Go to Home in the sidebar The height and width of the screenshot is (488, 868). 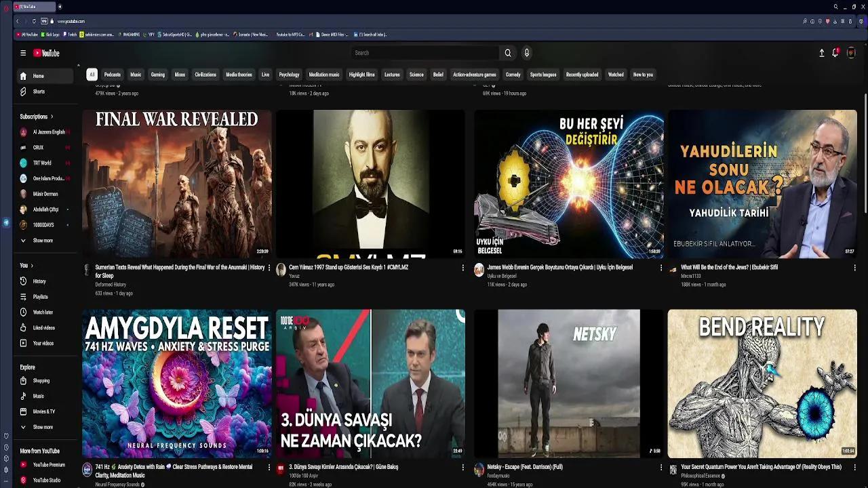tap(45, 76)
